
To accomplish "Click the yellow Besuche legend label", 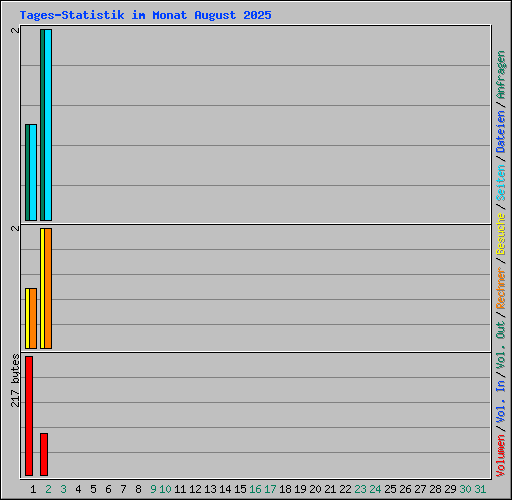I will (500, 234).
